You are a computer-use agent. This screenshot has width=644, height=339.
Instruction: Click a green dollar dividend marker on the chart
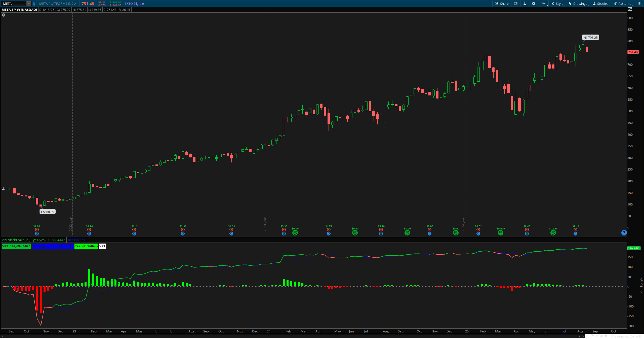295,233
